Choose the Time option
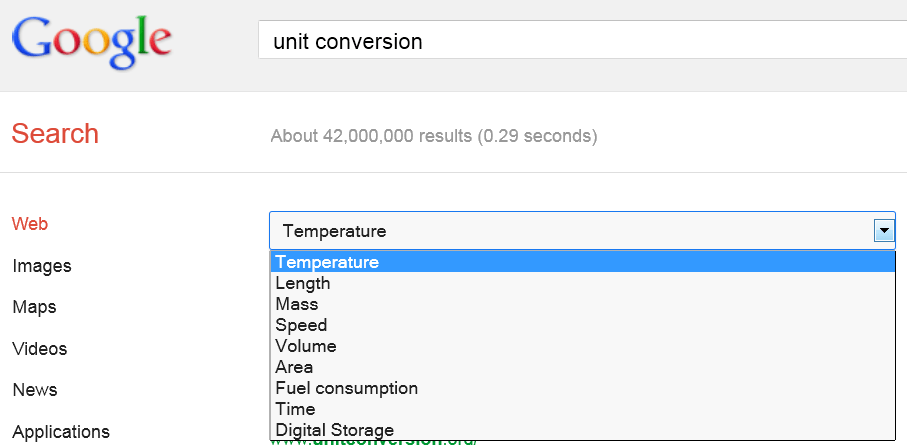Viewport: 907px width, 445px height. coord(295,409)
